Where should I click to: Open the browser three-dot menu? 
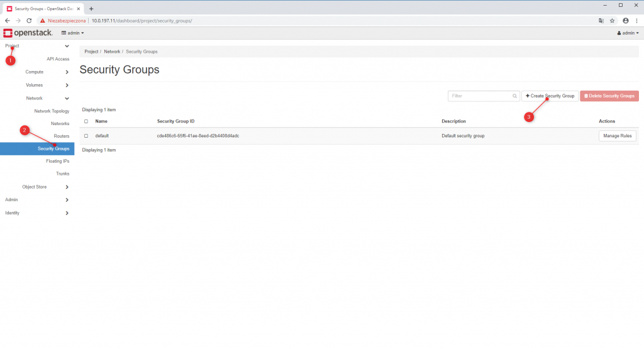click(x=636, y=21)
